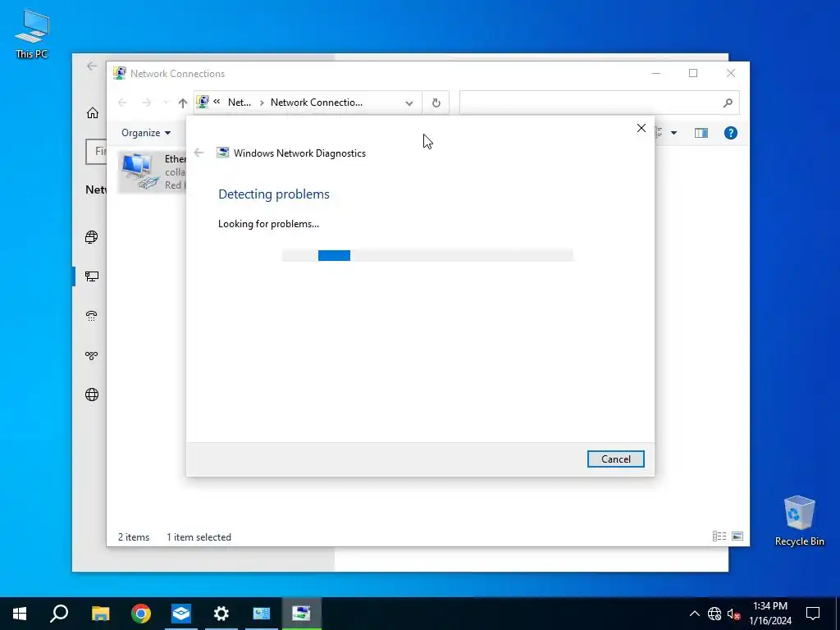Maximize the Network Connections window
Image resolution: width=840 pixels, height=630 pixels.
tap(693, 73)
